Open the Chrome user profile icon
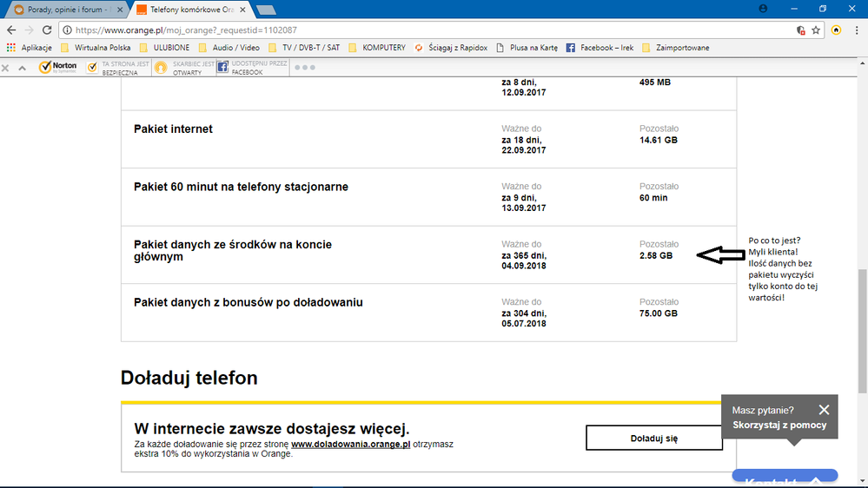 coord(764,9)
